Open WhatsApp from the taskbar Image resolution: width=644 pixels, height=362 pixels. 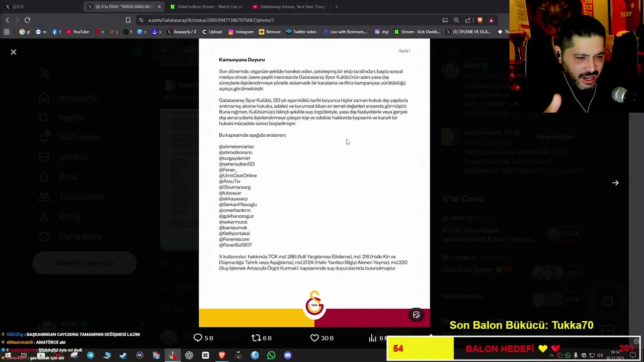[x=271, y=355]
